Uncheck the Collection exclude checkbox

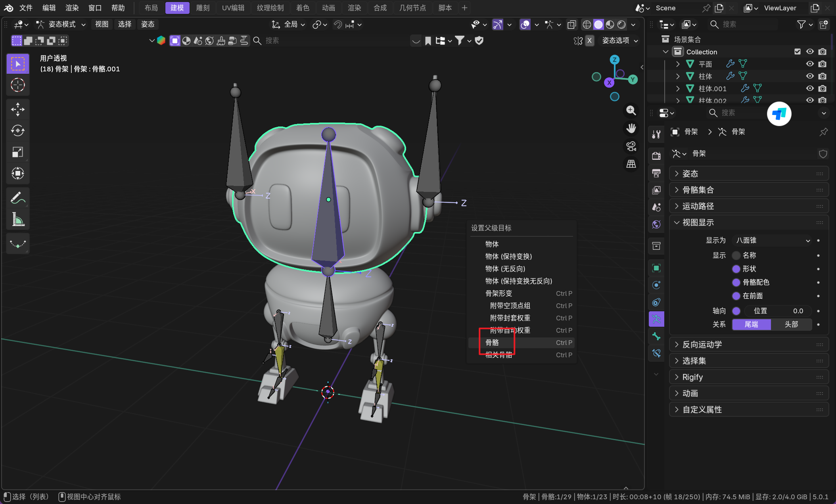798,52
